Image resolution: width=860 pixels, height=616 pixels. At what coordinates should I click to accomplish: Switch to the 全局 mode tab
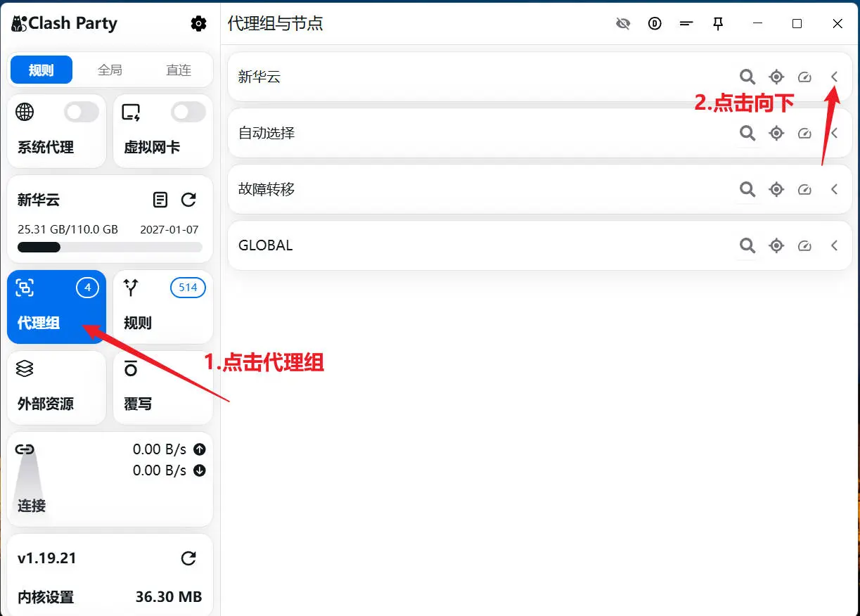[110, 70]
